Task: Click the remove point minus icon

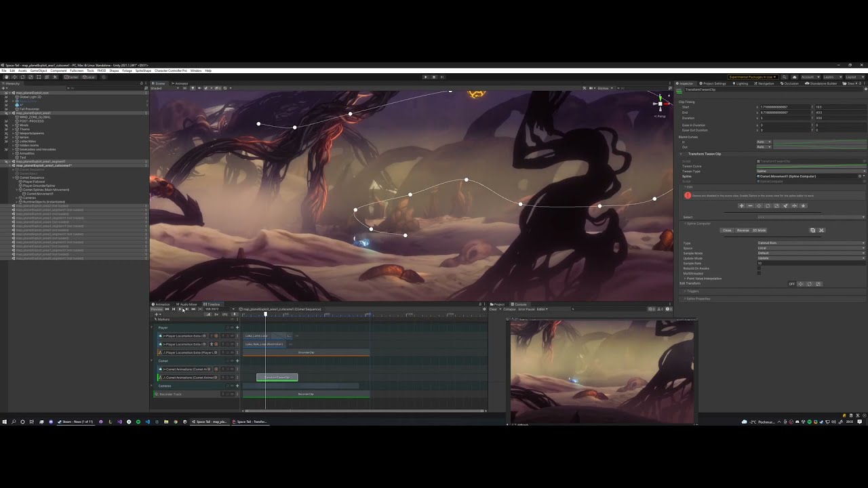Action: coord(750,206)
